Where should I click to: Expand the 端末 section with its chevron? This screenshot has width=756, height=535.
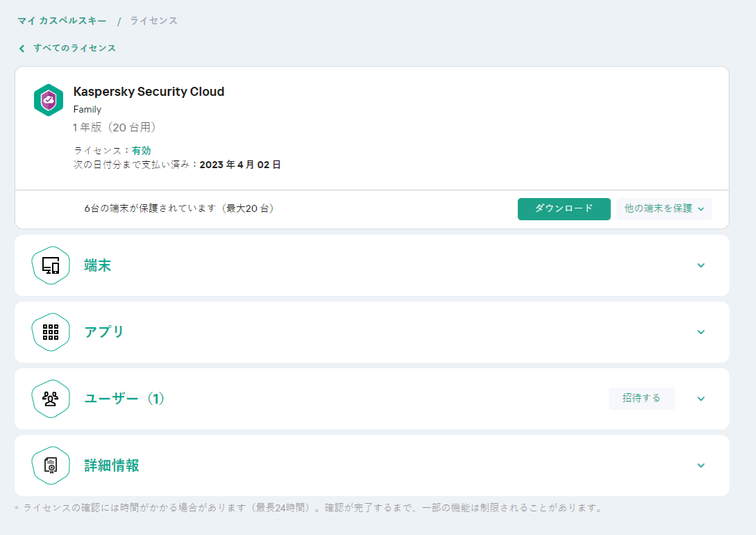[x=700, y=265]
